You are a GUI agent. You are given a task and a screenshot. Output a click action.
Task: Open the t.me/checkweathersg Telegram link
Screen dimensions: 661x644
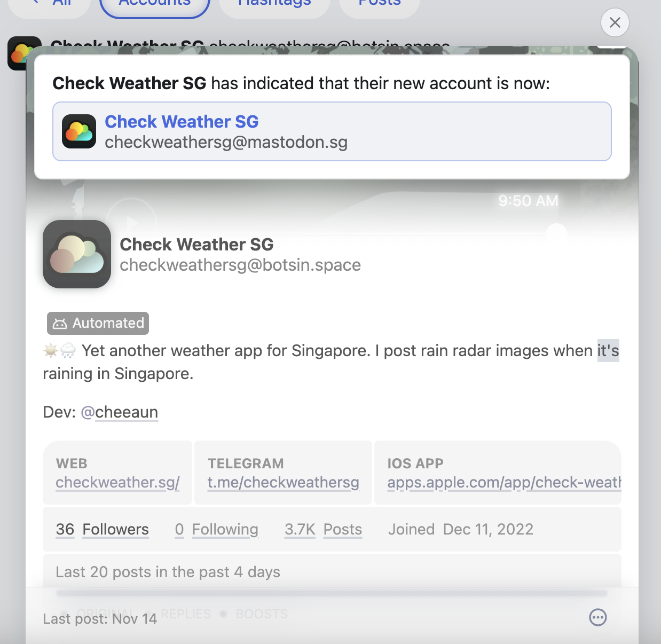click(283, 482)
